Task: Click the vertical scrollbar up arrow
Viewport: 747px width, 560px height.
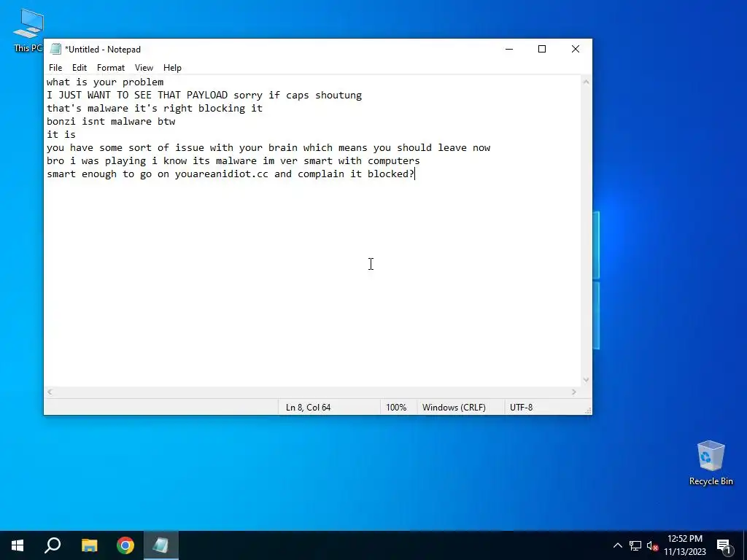Action: click(x=586, y=82)
